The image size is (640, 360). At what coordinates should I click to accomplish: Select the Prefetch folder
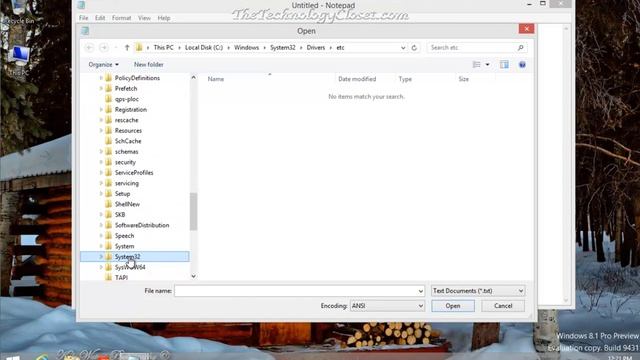(126, 89)
